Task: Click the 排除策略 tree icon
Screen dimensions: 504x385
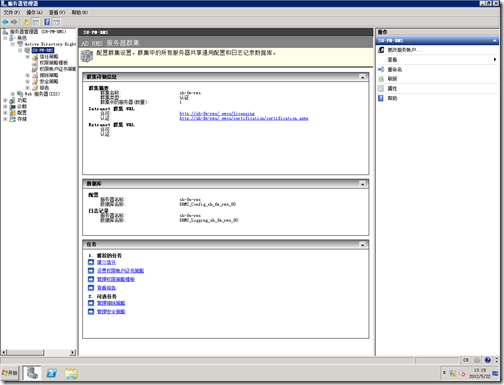Action: click(35, 75)
